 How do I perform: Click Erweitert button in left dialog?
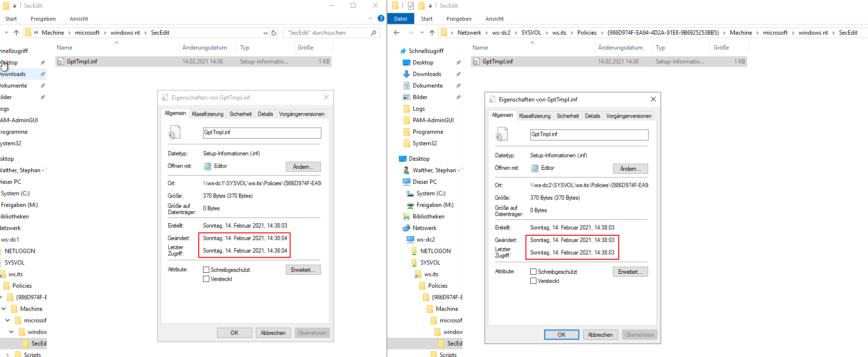pyautogui.click(x=303, y=270)
